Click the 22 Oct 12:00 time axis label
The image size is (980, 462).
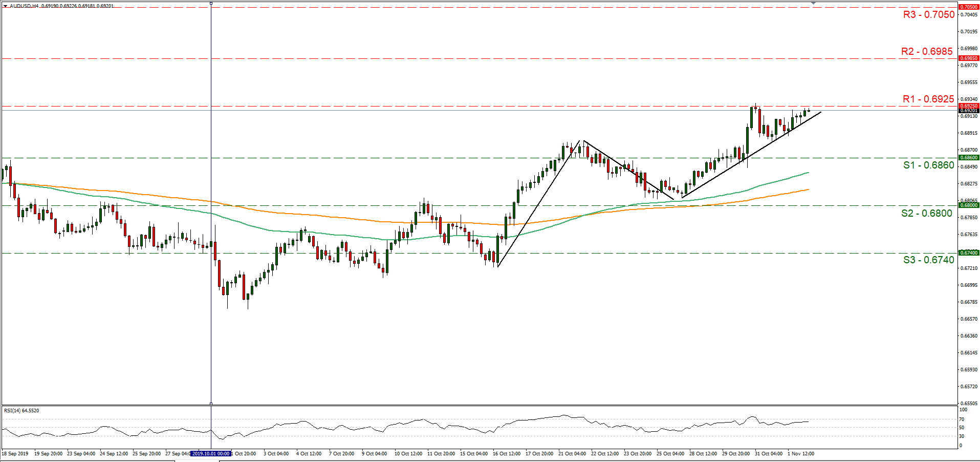coord(605,454)
